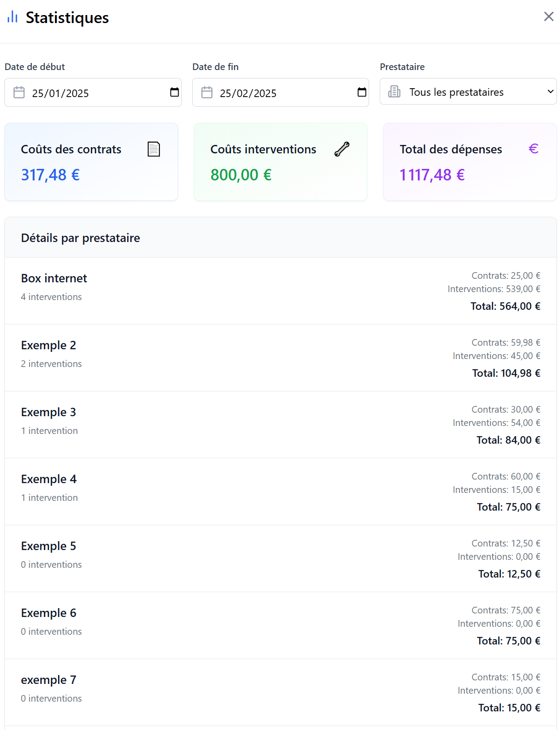Image resolution: width=560 pixels, height=730 pixels.
Task: Click the building icon in Prestataire field
Action: pyautogui.click(x=394, y=92)
